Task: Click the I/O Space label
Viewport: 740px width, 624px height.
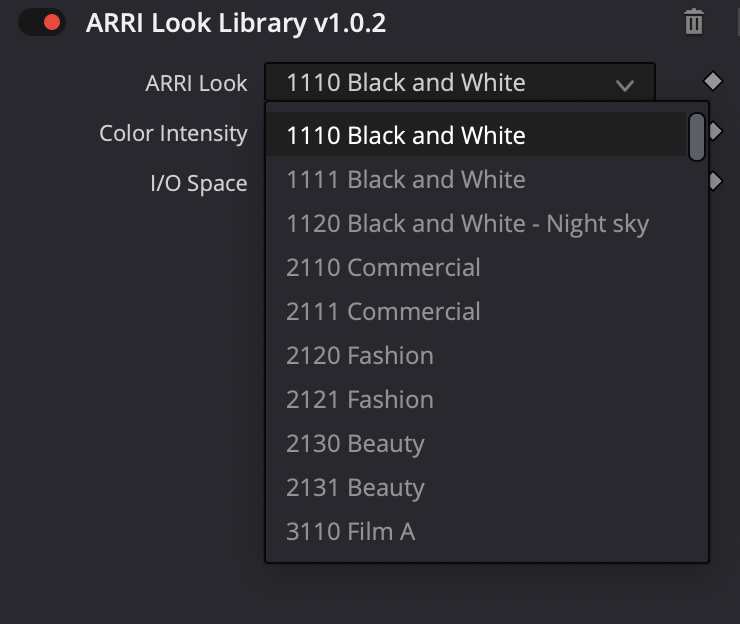Action: pos(199,183)
